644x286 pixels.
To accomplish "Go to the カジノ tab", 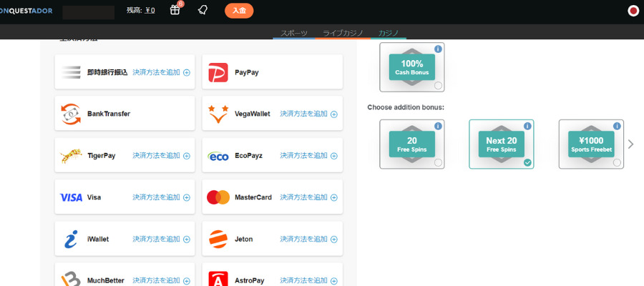I will click(x=391, y=33).
